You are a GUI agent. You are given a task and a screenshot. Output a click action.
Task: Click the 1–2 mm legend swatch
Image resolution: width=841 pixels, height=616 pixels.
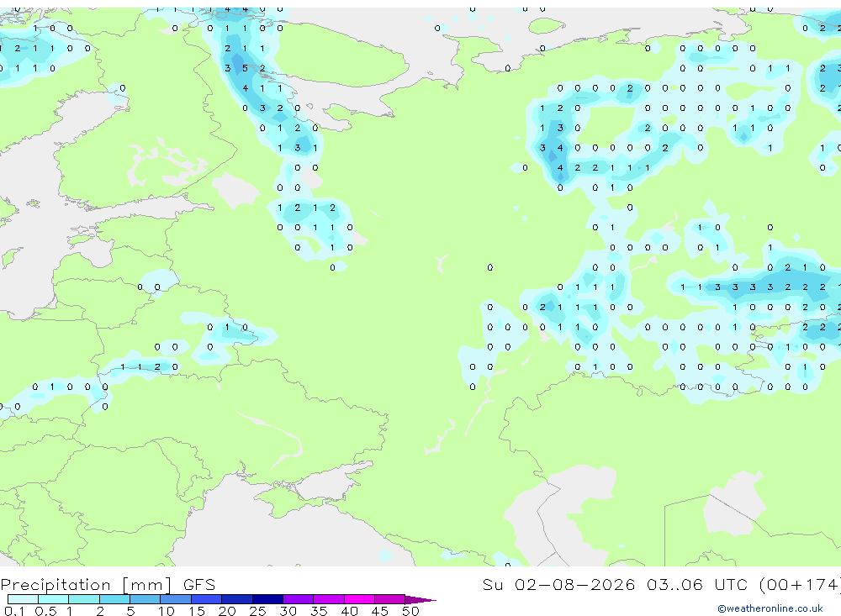[84, 599]
